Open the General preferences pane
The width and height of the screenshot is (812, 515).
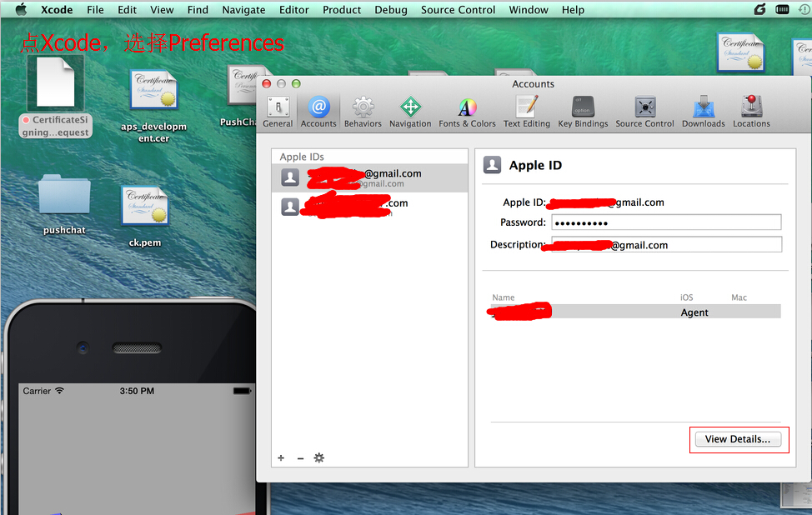click(x=278, y=112)
